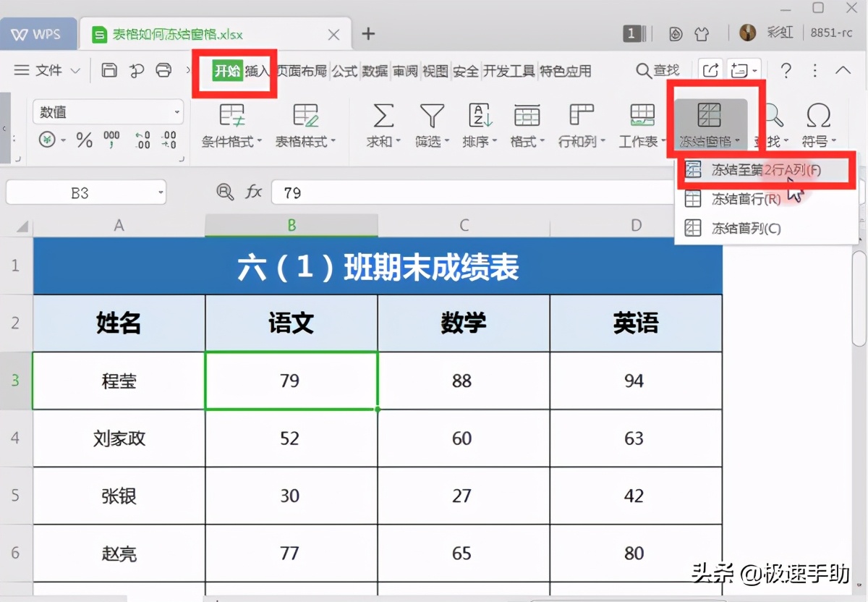The width and height of the screenshot is (868, 602).
Task: Click the Name Box showing B3
Action: click(x=80, y=193)
